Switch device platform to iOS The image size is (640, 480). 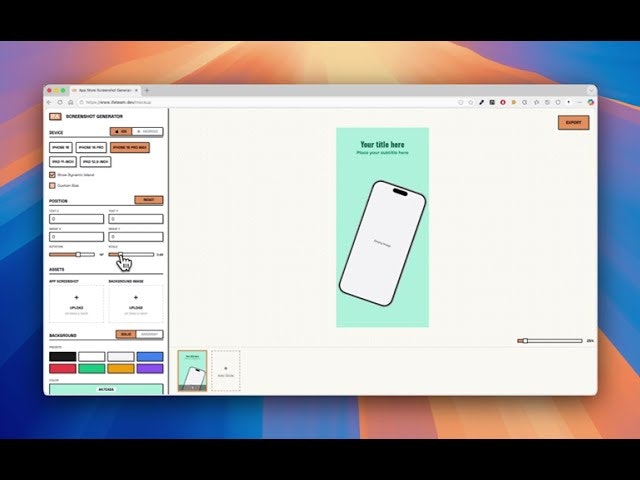pyautogui.click(x=121, y=131)
